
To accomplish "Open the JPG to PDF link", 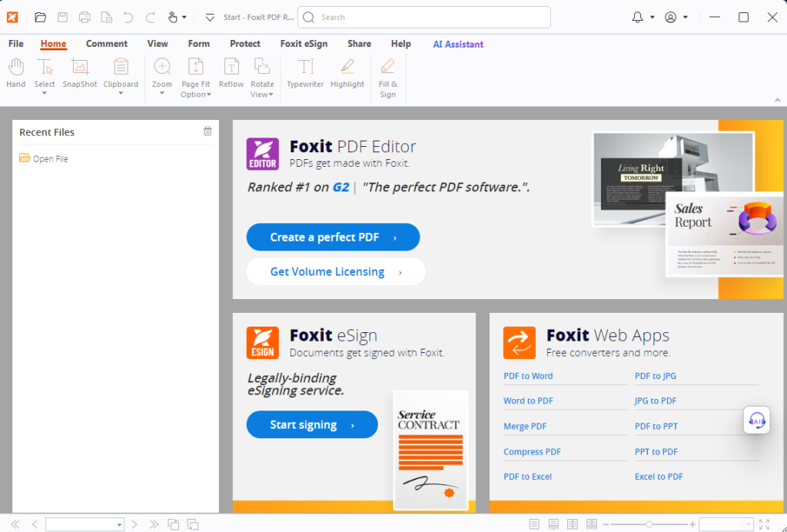I will (656, 401).
